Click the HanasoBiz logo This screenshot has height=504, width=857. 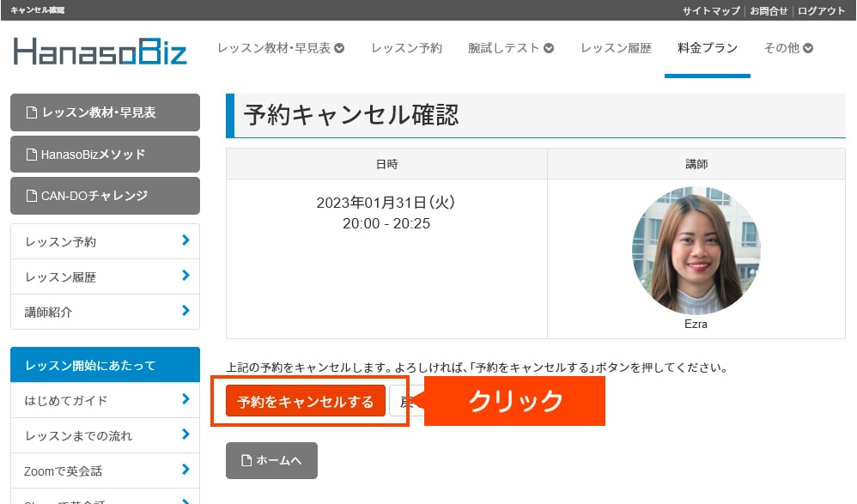click(100, 52)
